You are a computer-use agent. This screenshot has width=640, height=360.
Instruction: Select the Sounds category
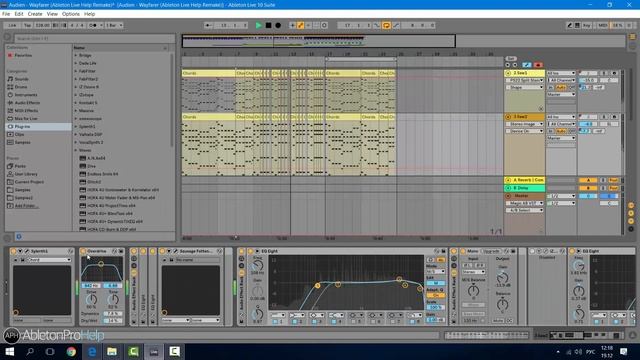(21, 79)
